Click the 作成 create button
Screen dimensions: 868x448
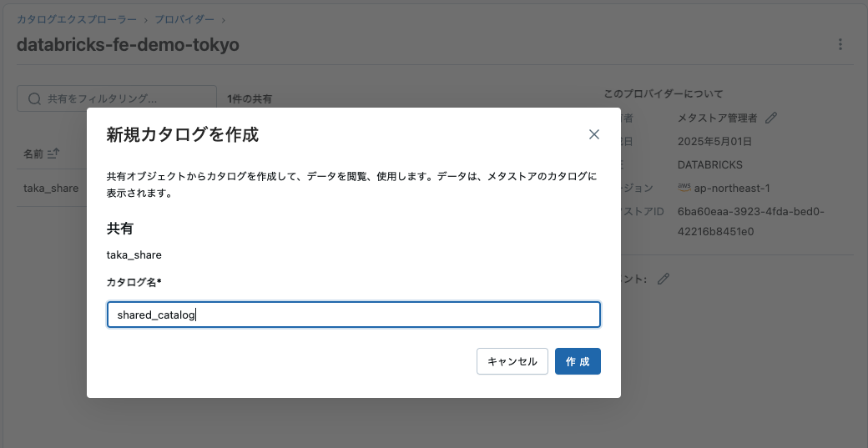point(578,361)
